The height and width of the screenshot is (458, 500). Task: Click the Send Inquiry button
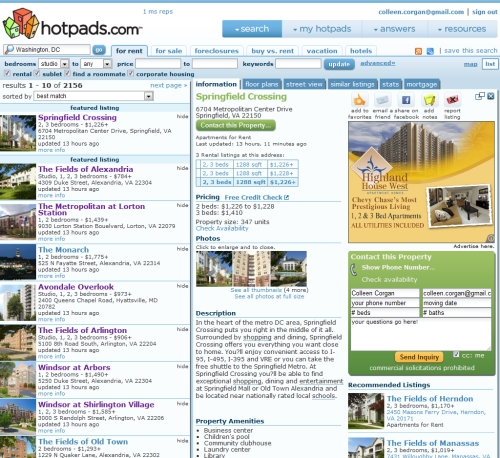419,357
